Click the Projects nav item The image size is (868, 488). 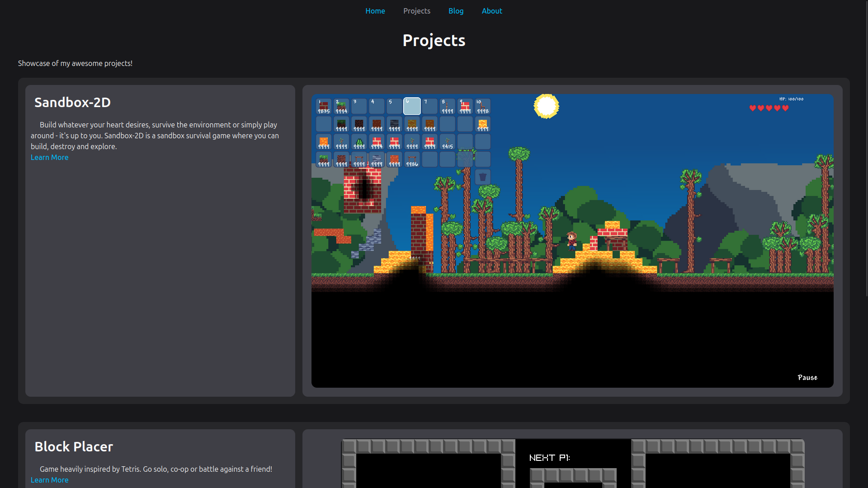[417, 11]
